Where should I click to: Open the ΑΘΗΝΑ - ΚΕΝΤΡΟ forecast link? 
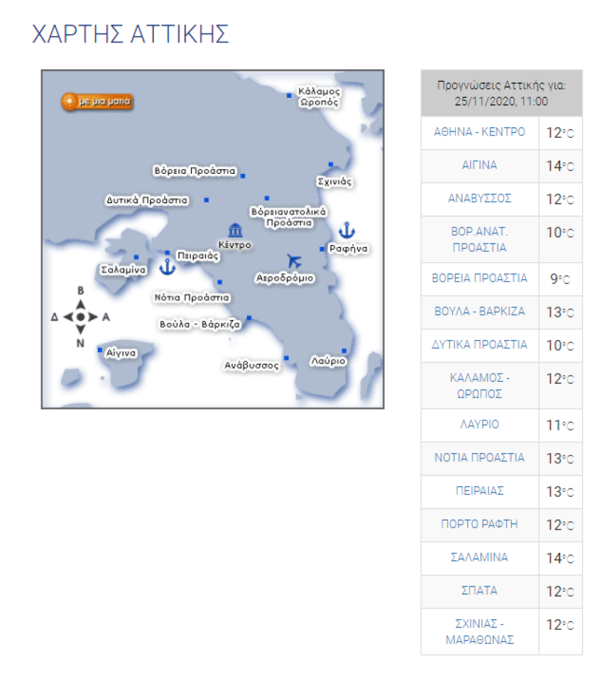point(480,132)
